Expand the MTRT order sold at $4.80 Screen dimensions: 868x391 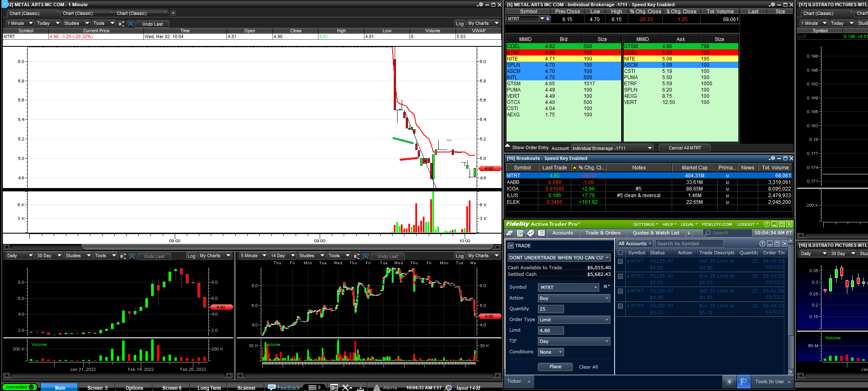(x=629, y=261)
